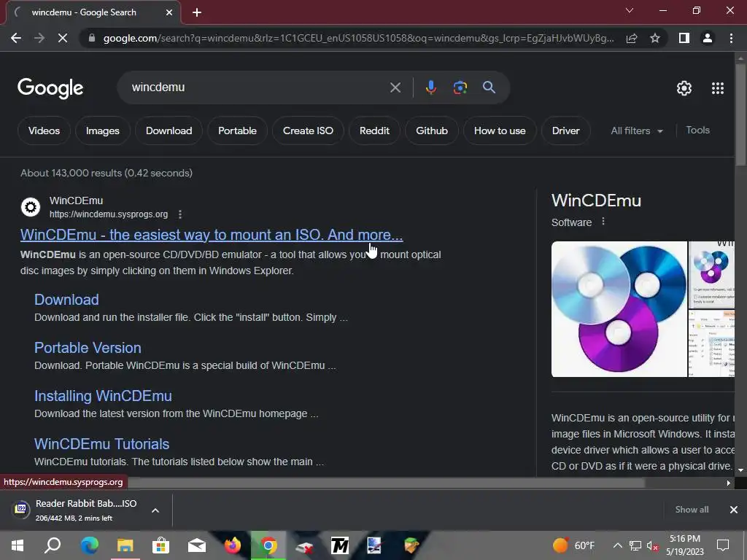
Task: Open knowledge panel more options dots
Action: coord(603,222)
